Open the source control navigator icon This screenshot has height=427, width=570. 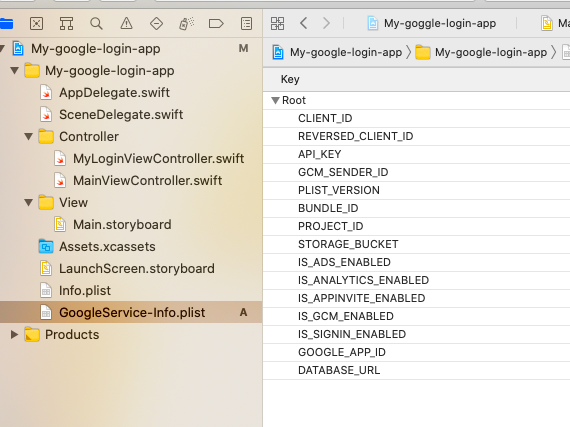[36, 24]
